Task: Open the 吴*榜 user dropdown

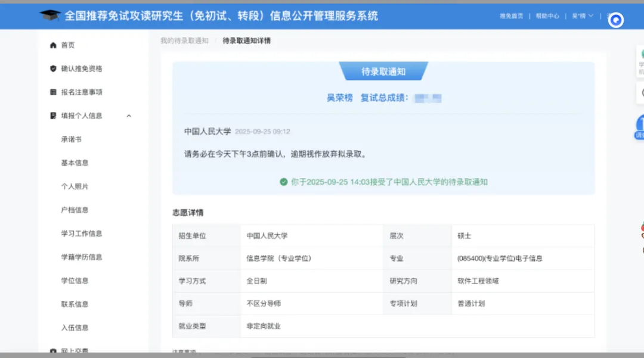Action: click(x=583, y=16)
